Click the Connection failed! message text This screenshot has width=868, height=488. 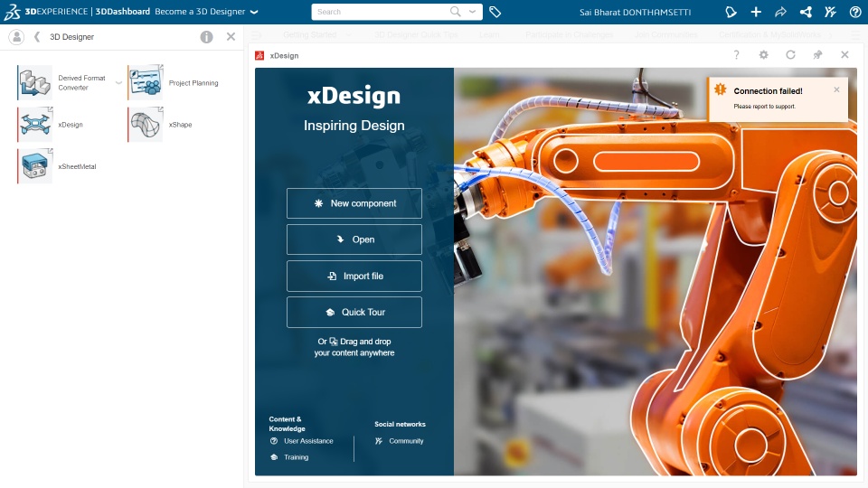point(768,91)
